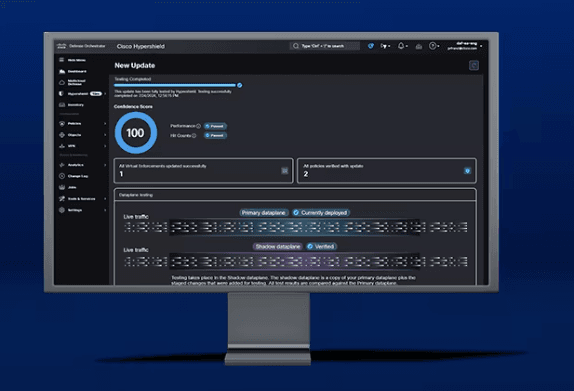Click the Dataplane testing section header
This screenshot has width=574, height=391.
point(295,195)
